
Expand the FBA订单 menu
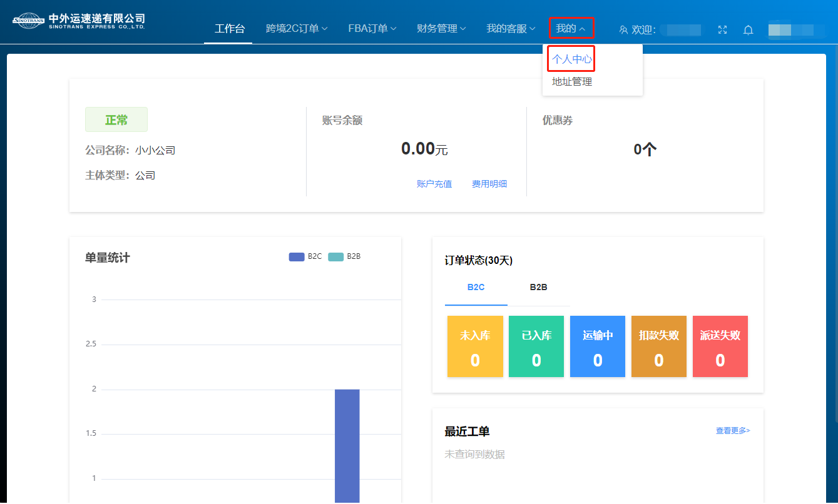coord(372,29)
